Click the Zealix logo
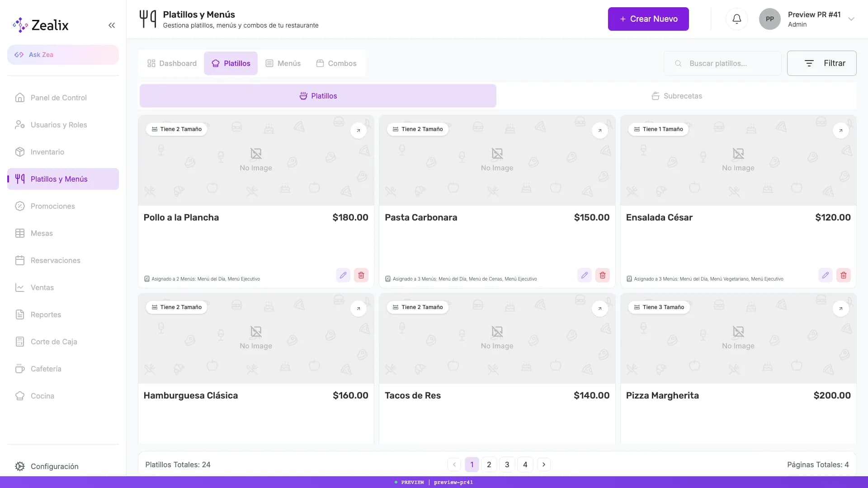 tap(41, 25)
